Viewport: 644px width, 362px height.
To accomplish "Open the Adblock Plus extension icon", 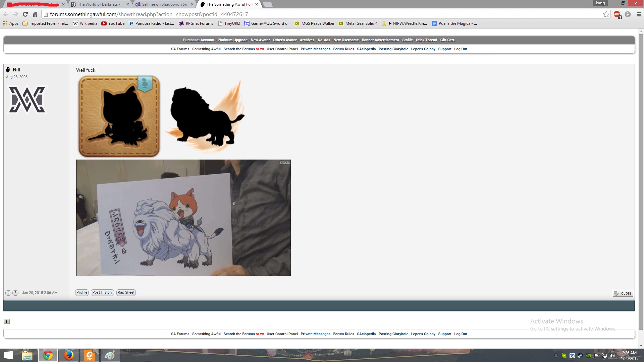I will pyautogui.click(x=617, y=14).
